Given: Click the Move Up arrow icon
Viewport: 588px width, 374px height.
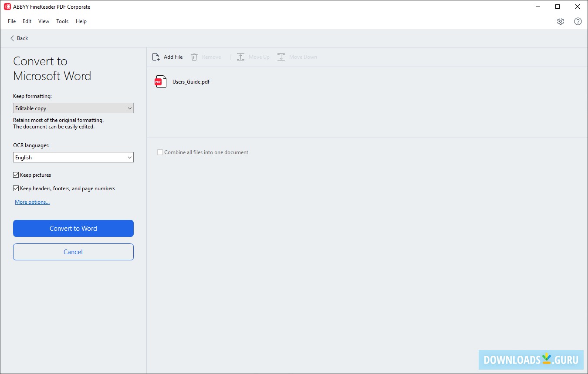Looking at the screenshot, I should [x=240, y=57].
